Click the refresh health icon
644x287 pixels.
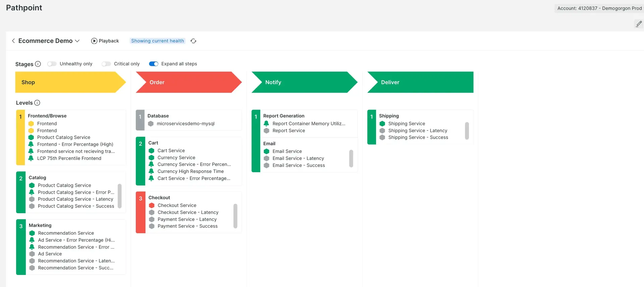tap(194, 41)
